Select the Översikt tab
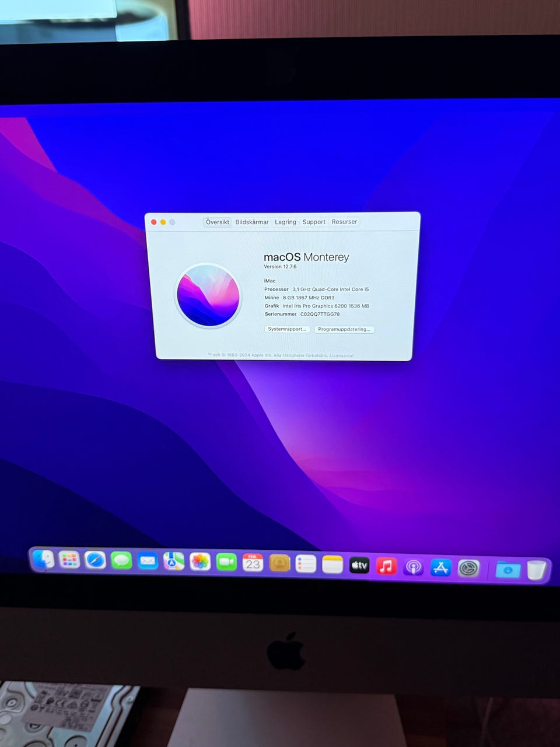 point(218,222)
